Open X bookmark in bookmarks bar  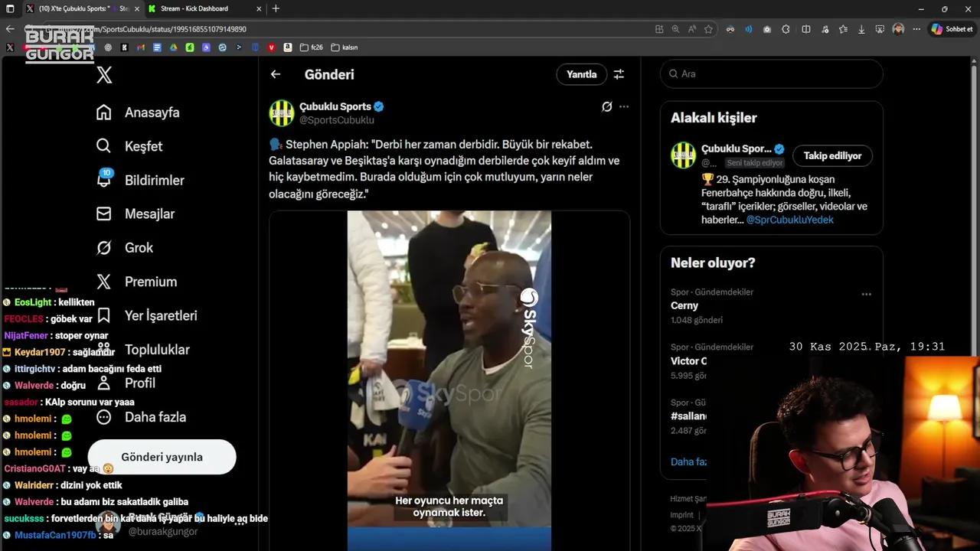(9, 47)
